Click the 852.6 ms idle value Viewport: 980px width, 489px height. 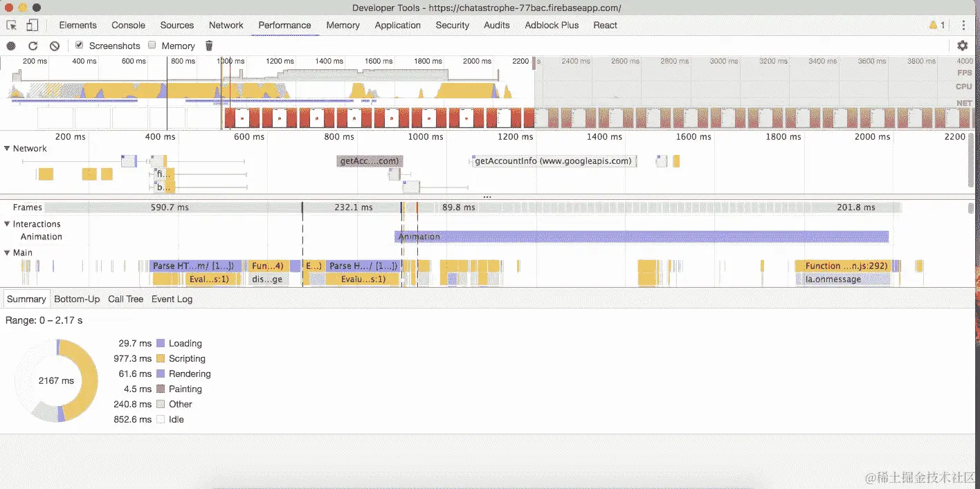132,419
